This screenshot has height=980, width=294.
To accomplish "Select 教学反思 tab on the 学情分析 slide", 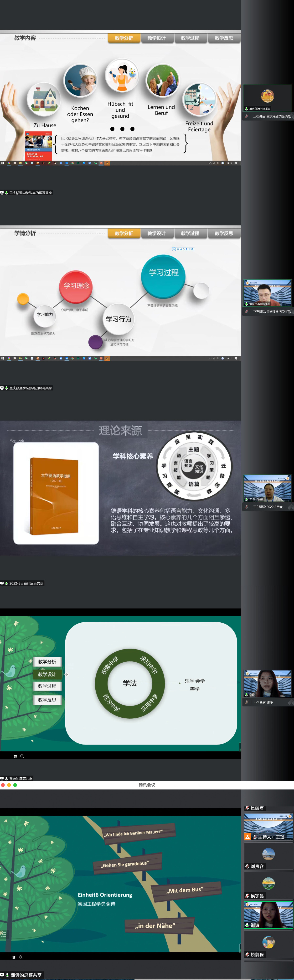I will click(x=224, y=233).
